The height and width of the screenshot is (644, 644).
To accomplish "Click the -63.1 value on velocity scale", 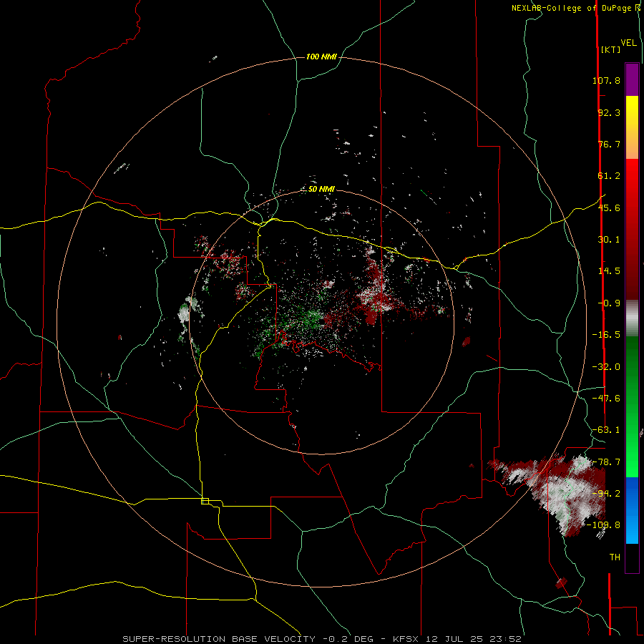I will tap(606, 430).
